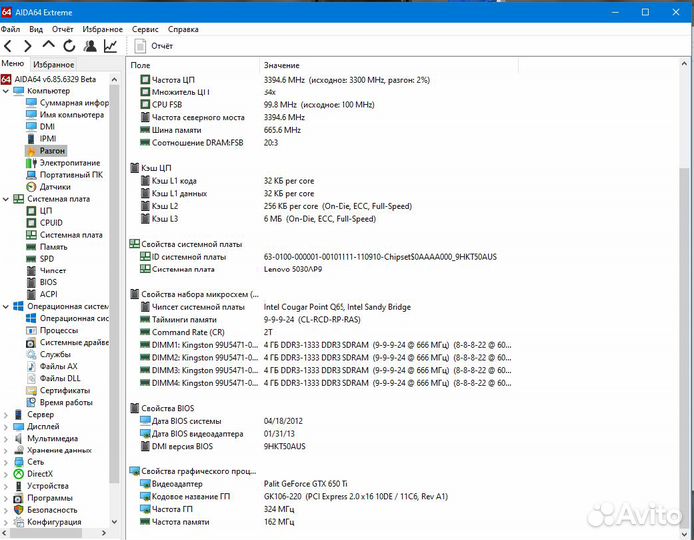Open the graph chart toolbar icon
This screenshot has height=540, width=694.
pos(110,46)
